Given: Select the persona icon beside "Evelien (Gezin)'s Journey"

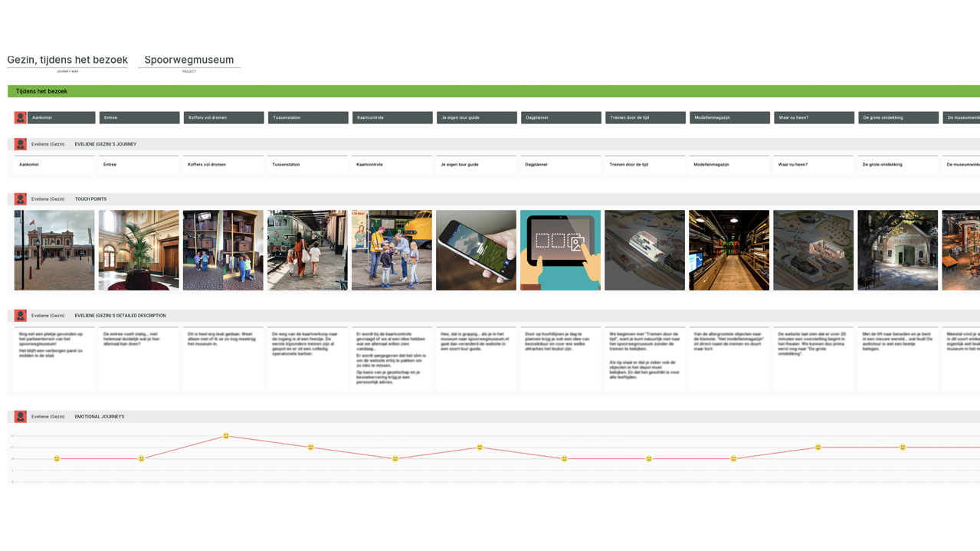Looking at the screenshot, I should pyautogui.click(x=19, y=144).
